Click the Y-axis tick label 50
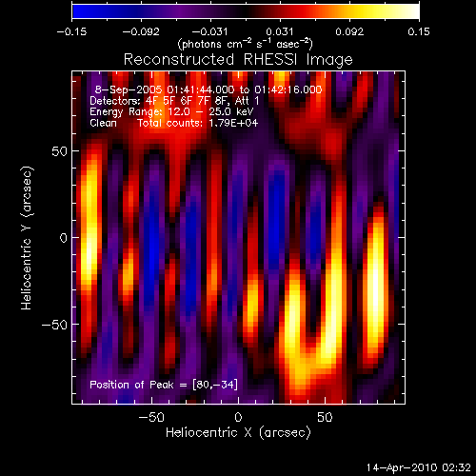 (x=60, y=151)
